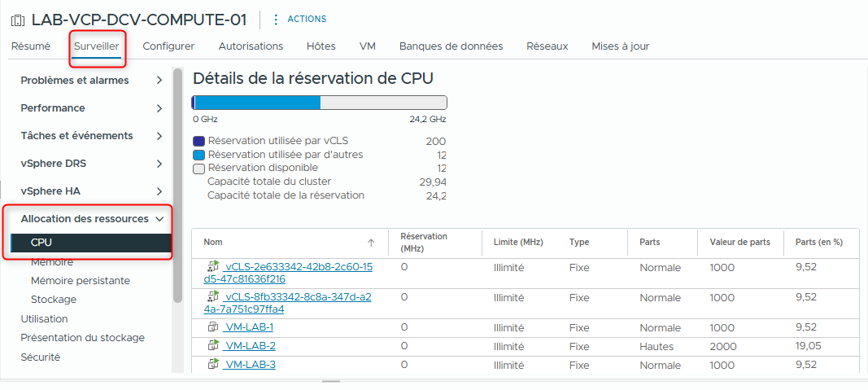
Task: Click the VM icon next to VM-LAB-1
Action: tap(213, 326)
